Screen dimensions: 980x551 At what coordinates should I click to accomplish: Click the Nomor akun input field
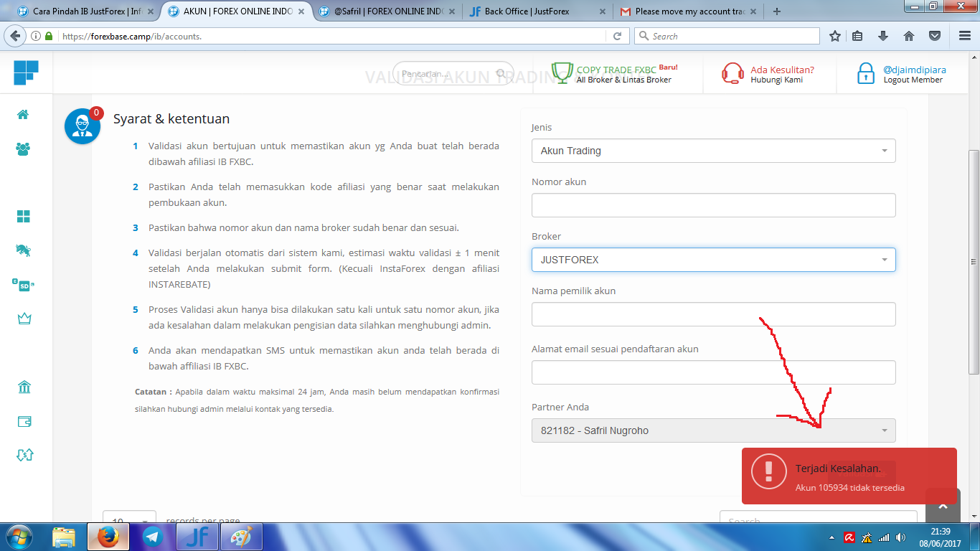tap(713, 205)
